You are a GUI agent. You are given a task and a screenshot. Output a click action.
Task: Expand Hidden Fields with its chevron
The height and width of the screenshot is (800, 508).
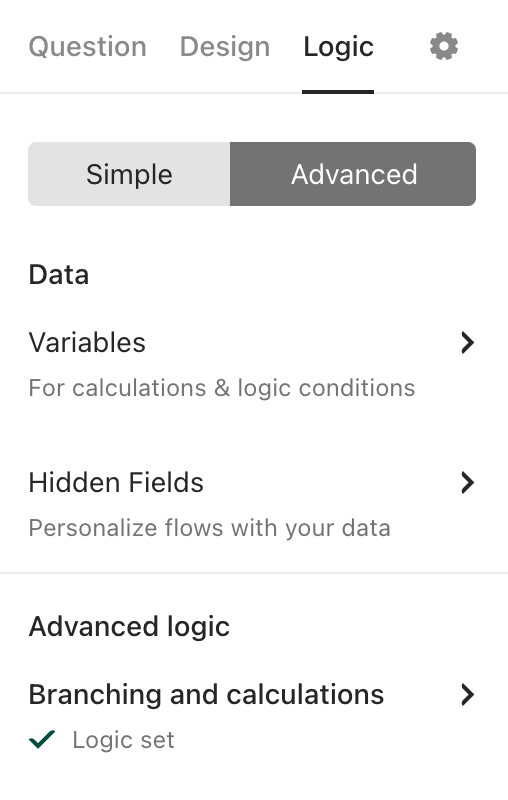[467, 483]
